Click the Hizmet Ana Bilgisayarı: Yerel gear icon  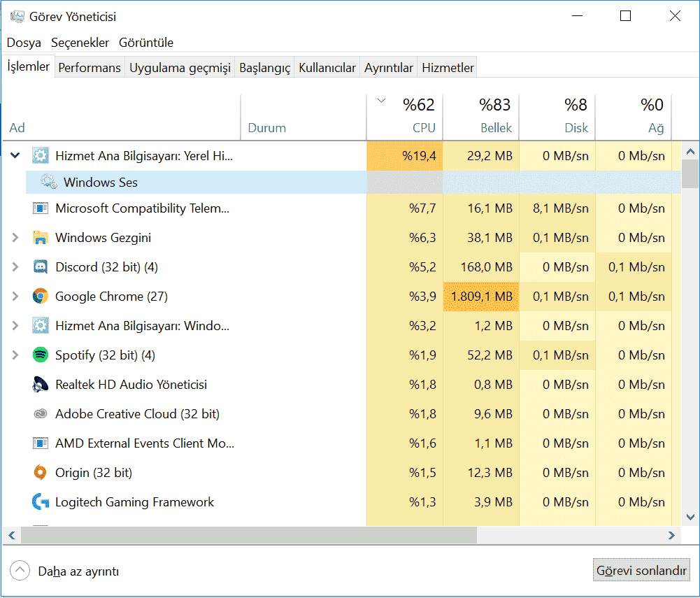(40, 155)
